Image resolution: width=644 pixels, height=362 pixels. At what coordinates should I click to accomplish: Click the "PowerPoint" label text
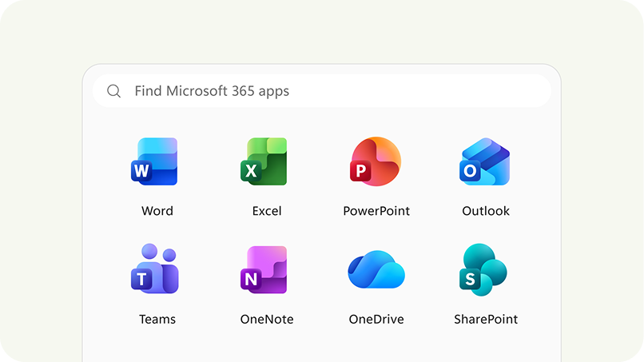point(376,211)
